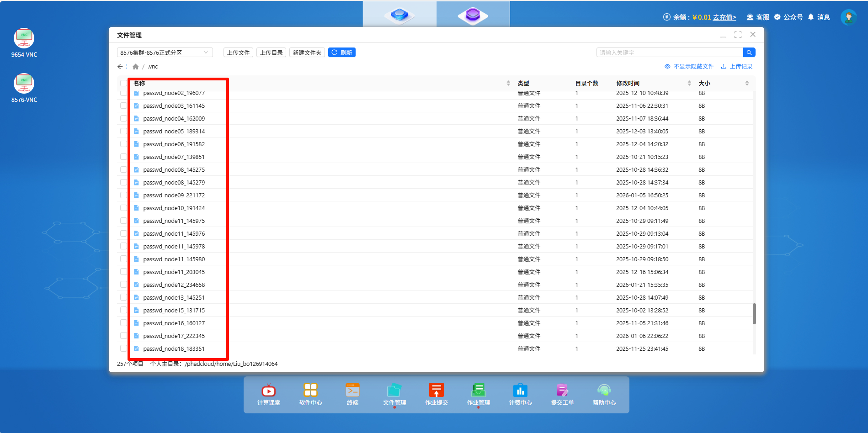Expand the 8576集群 partition dropdown
Screen dimensions: 868x433
tap(165, 53)
